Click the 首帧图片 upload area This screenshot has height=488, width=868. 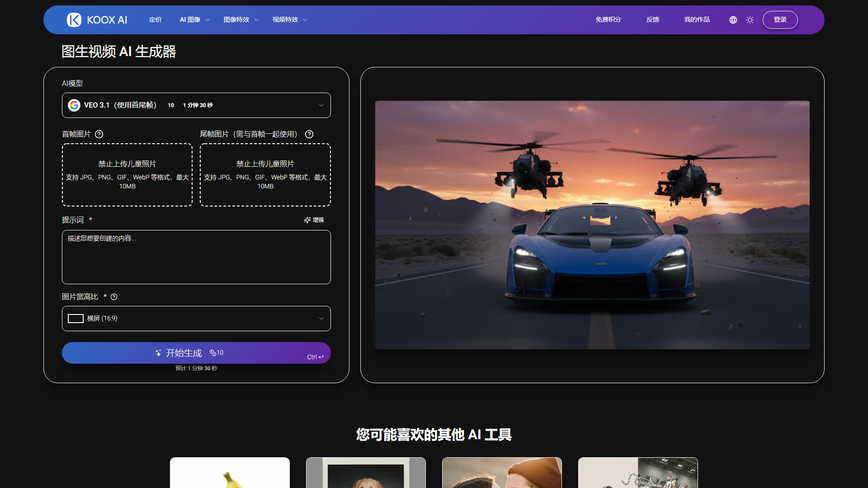127,175
